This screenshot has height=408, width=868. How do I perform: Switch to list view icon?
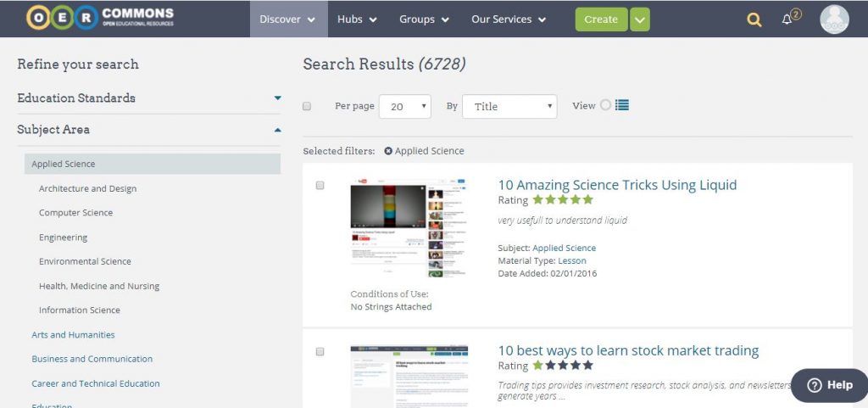click(x=622, y=105)
